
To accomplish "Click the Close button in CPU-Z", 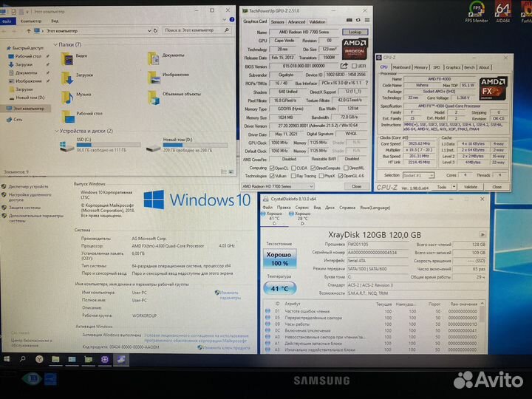I will (497, 187).
